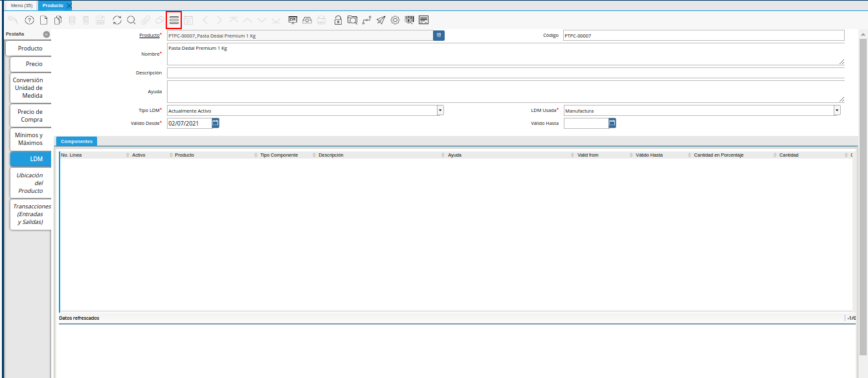868x378 pixels.
Task: Jump to last record icon
Action: [x=276, y=20]
